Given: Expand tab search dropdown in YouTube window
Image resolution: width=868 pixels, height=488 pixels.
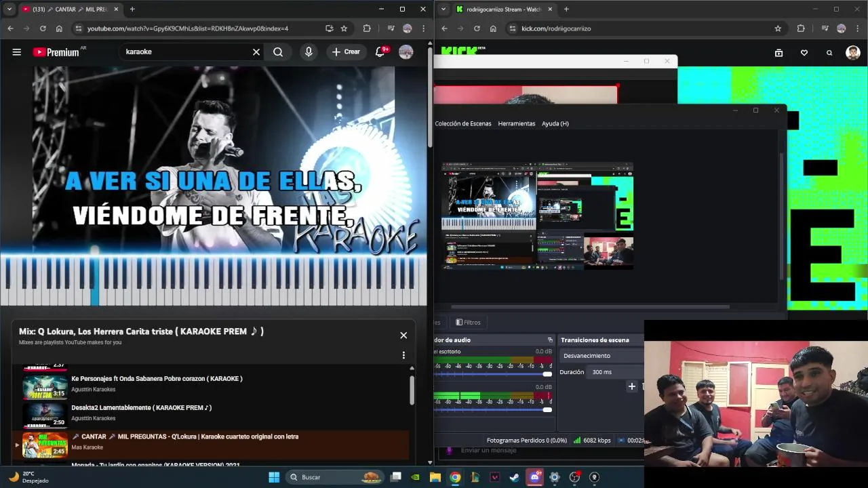Looking at the screenshot, I should (9, 9).
